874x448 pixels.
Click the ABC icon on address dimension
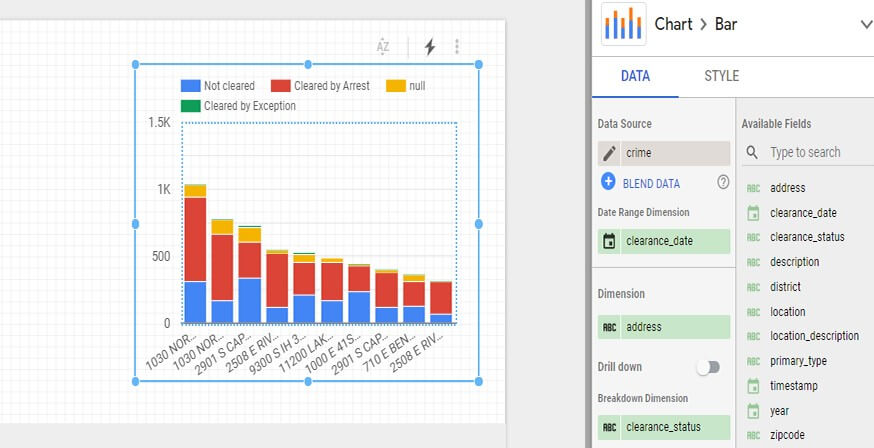[x=610, y=328]
